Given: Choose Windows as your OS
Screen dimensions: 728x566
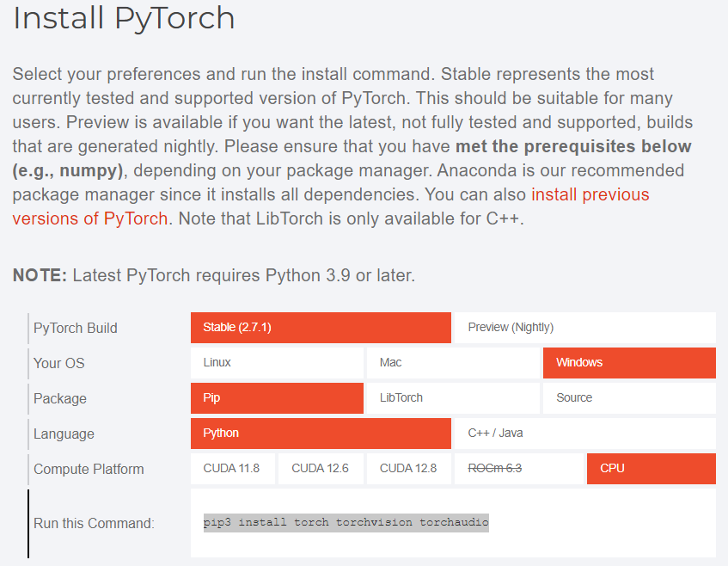Looking at the screenshot, I should 629,363.
